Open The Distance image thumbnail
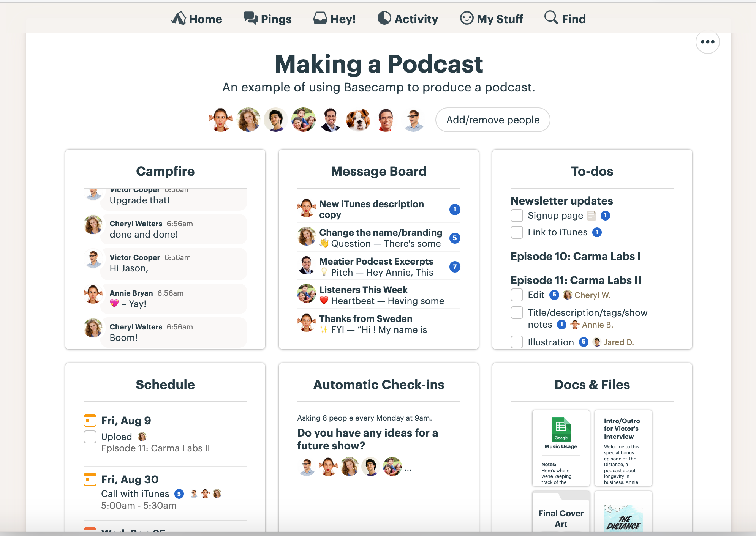Screen dimensions: 756x536 coord(623,511)
